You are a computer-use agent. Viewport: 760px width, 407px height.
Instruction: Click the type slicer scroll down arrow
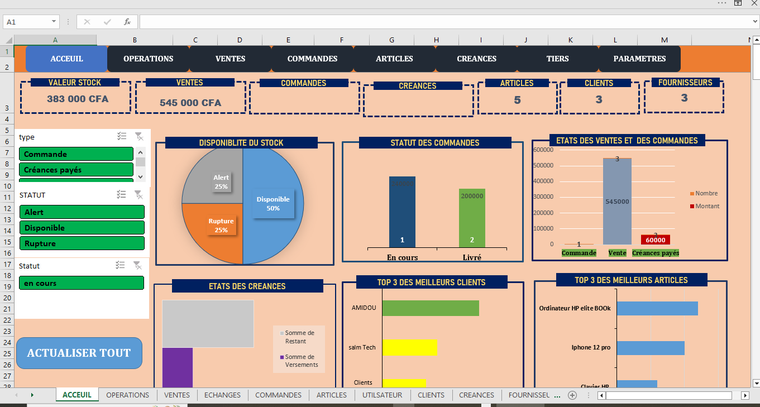tap(140, 177)
